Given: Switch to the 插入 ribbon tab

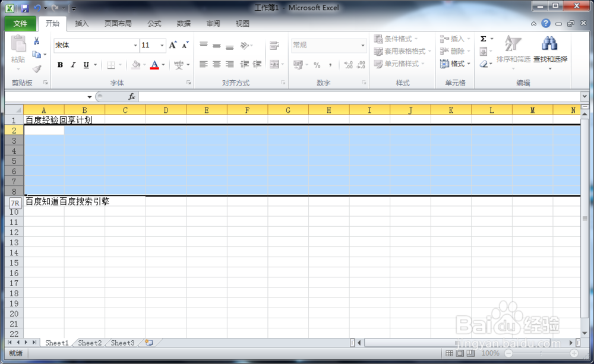Looking at the screenshot, I should pyautogui.click(x=81, y=24).
